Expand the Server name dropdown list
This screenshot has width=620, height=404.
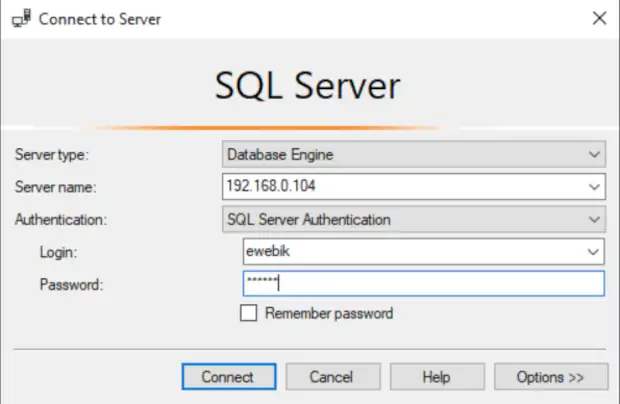[594, 187]
